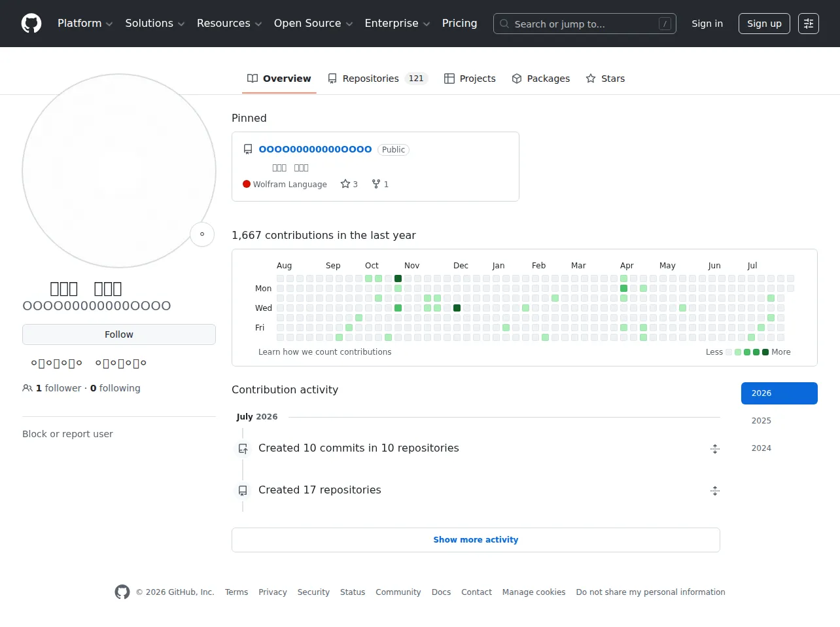Click the profile avatar image

click(x=119, y=171)
